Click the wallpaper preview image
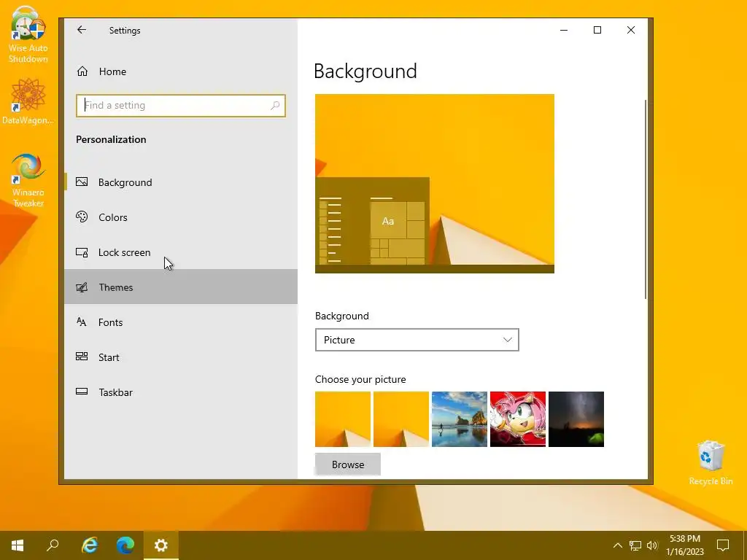This screenshot has width=747, height=560. pos(435,183)
